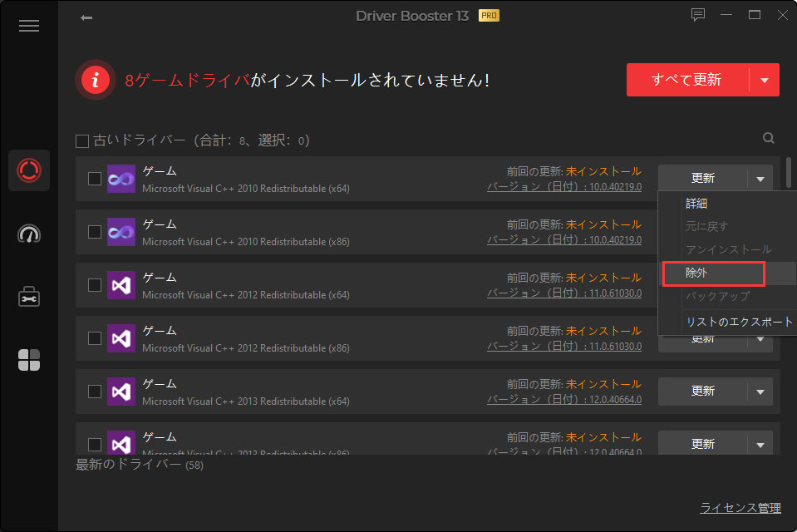Open dropdown arrow for 2013 (x86) 更新
This screenshot has height=532, width=797.
coord(760,445)
